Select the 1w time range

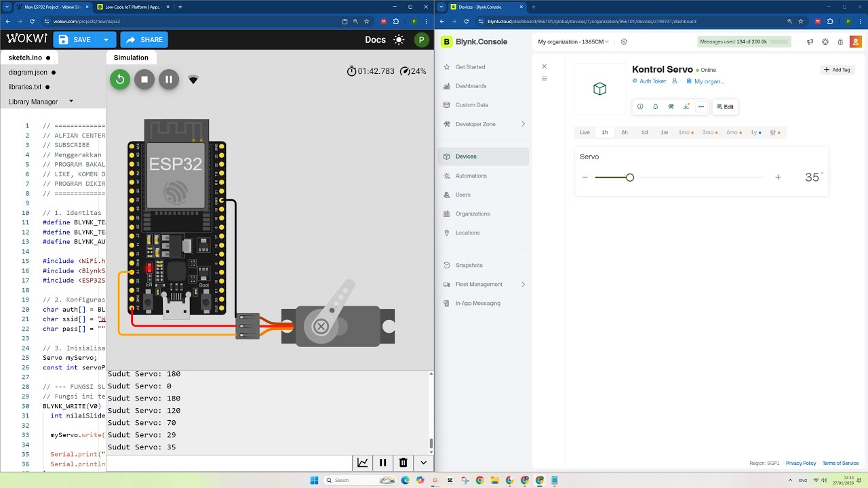(x=665, y=133)
